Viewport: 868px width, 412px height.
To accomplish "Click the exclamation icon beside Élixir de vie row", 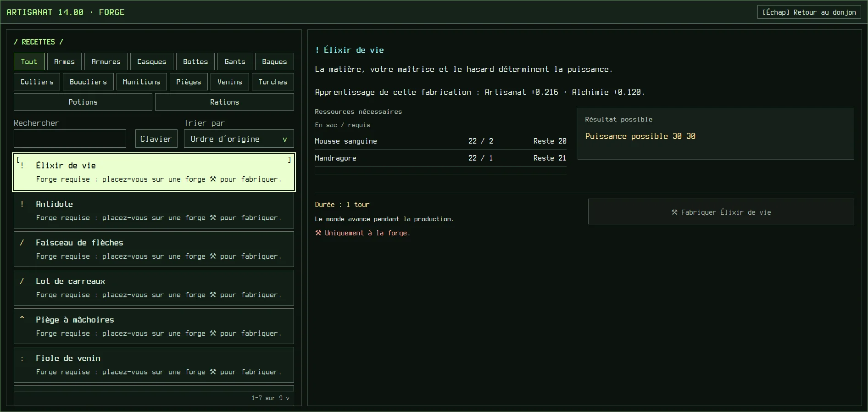I will [x=22, y=166].
